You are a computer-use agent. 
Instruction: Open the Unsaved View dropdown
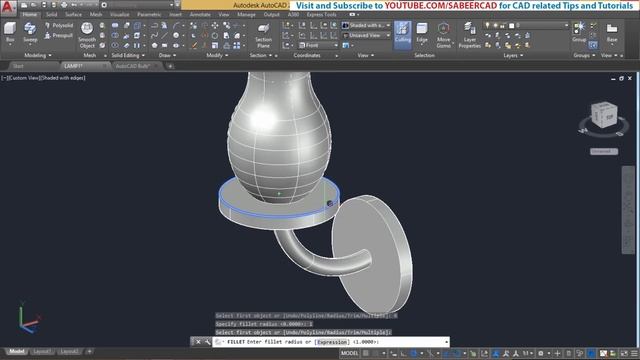pos(366,36)
